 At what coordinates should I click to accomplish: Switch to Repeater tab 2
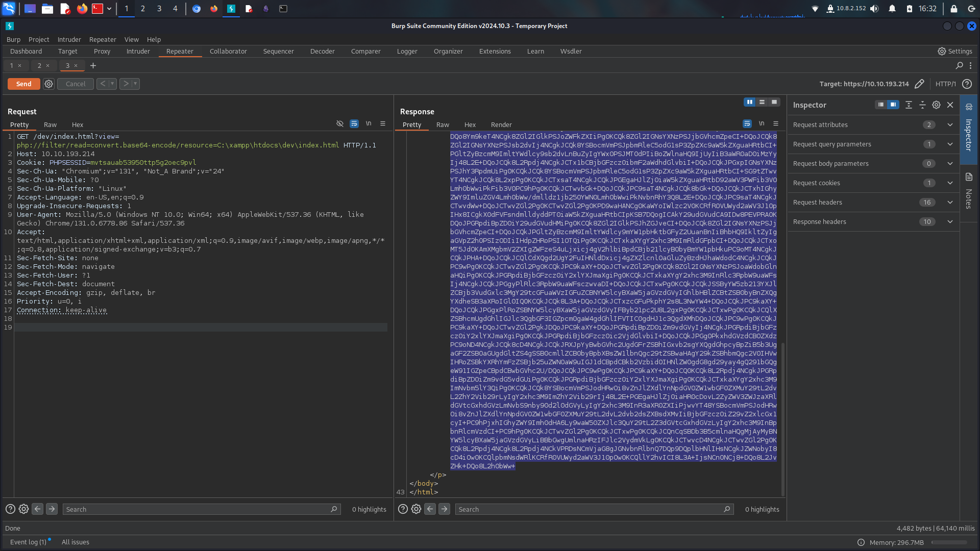(39, 66)
